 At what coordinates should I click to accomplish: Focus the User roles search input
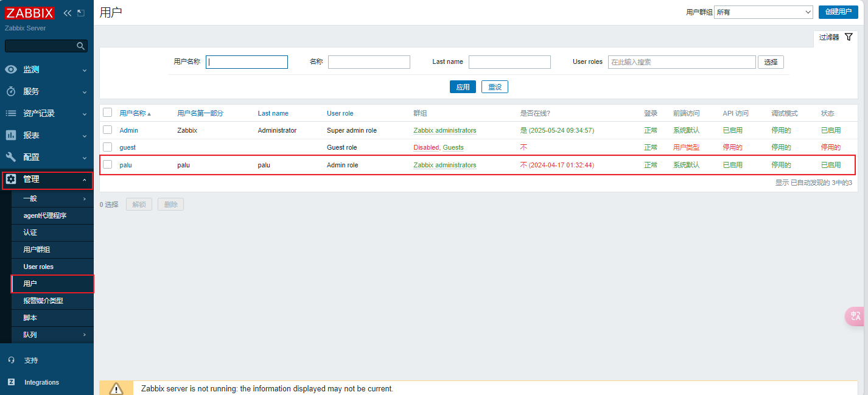tap(682, 62)
